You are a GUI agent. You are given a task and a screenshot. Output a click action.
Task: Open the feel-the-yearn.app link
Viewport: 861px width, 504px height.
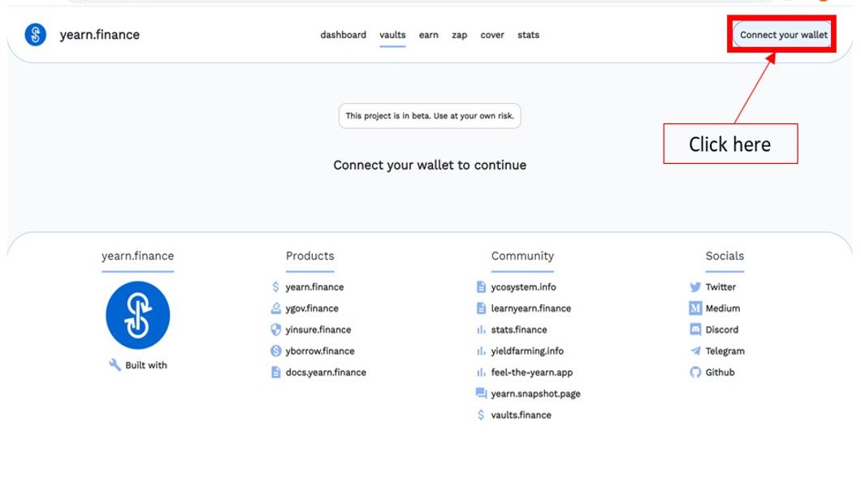(x=532, y=373)
